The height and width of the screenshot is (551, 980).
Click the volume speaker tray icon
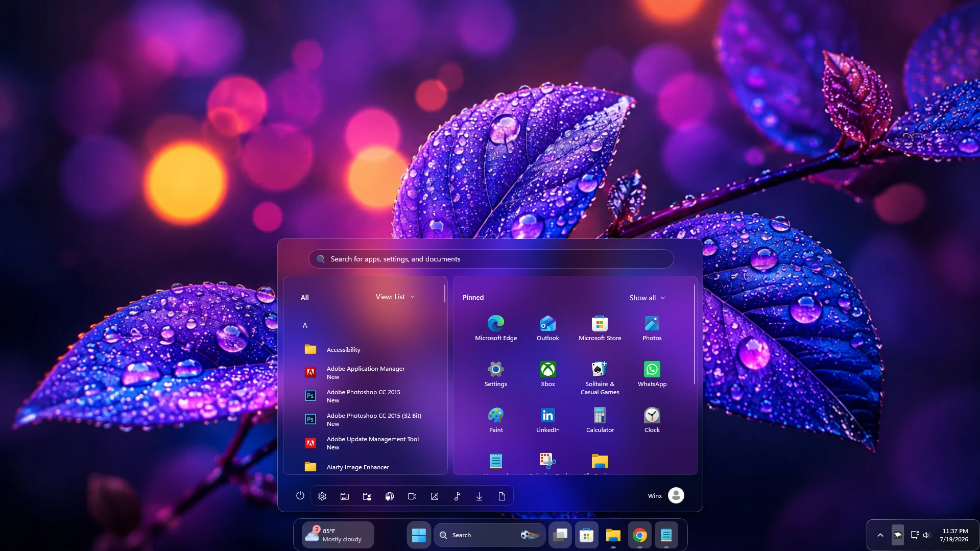point(927,535)
